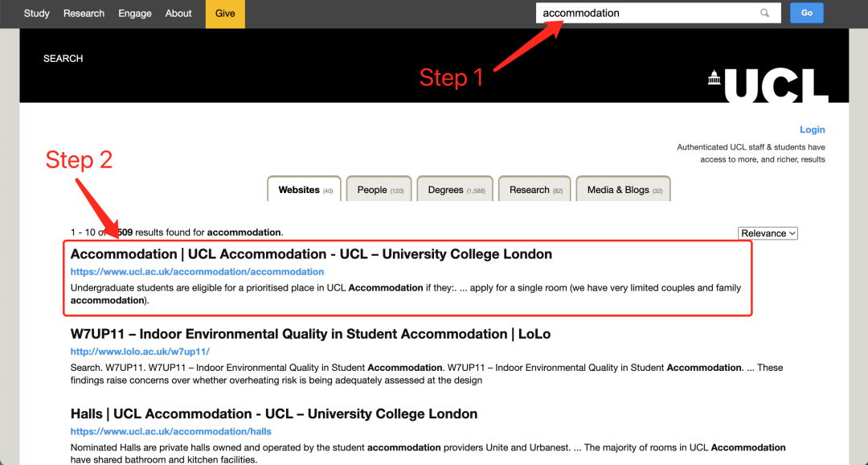Open the Relevance sort dropdown
Screen dimensions: 868x465
point(768,233)
